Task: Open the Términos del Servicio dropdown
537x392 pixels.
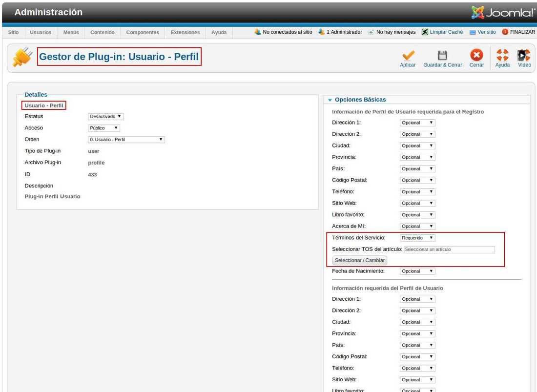Action: tap(417, 238)
